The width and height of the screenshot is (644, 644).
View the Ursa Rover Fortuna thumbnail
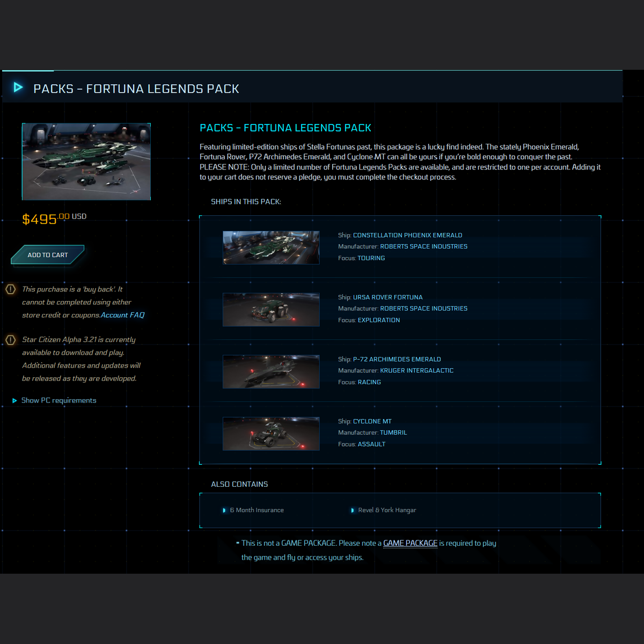(271, 310)
